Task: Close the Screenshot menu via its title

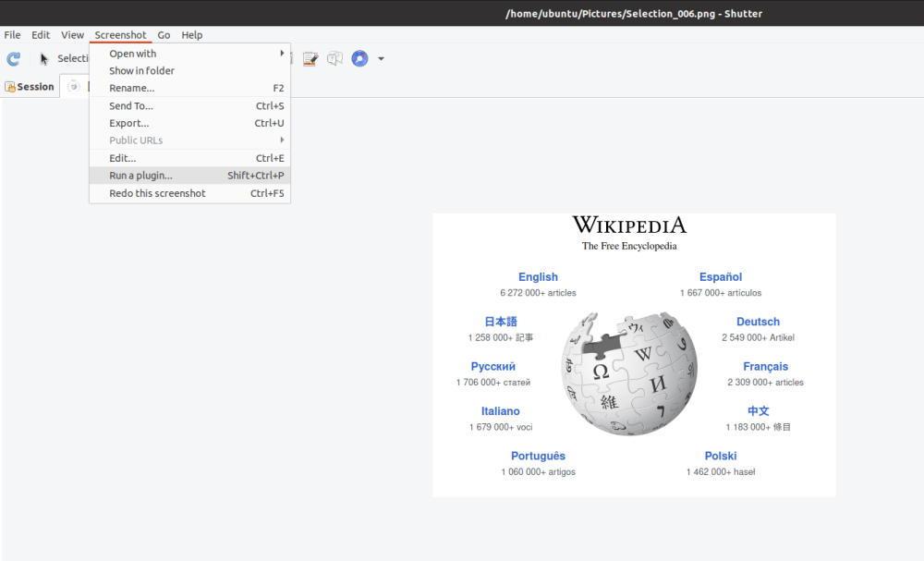Action: pos(120,35)
